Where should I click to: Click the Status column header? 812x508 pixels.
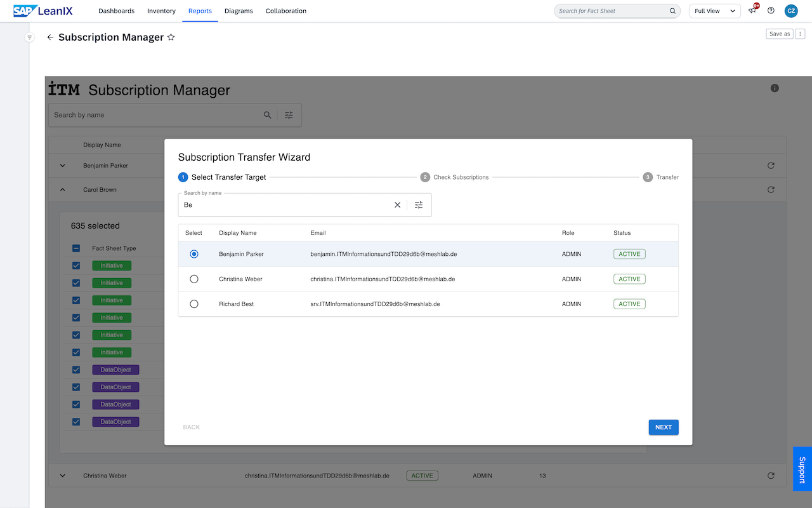tap(622, 233)
